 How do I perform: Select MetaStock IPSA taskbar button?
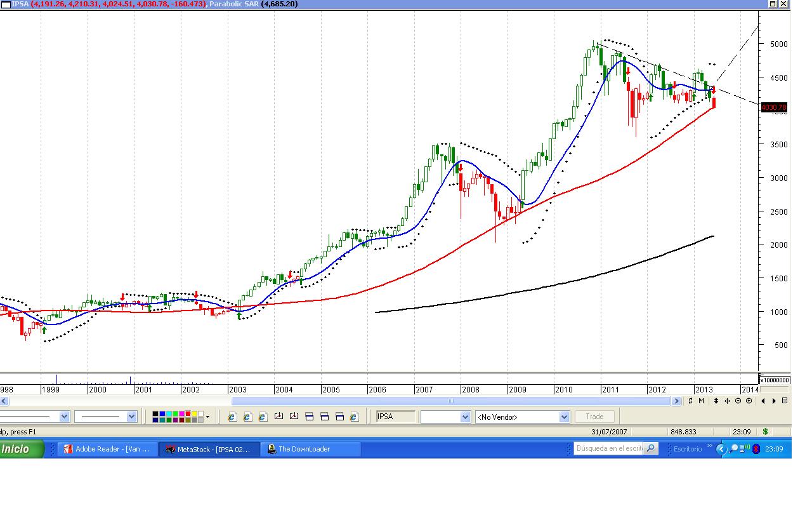[209, 449]
